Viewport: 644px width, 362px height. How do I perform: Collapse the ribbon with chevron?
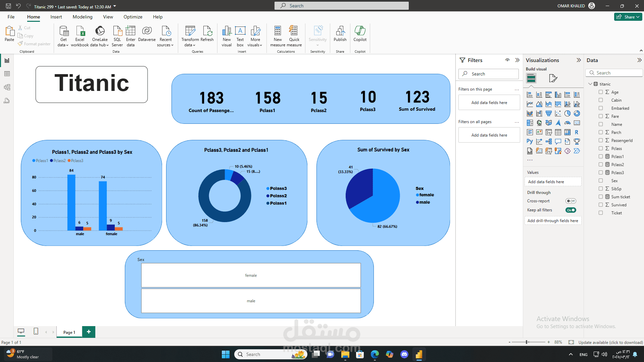tap(641, 51)
